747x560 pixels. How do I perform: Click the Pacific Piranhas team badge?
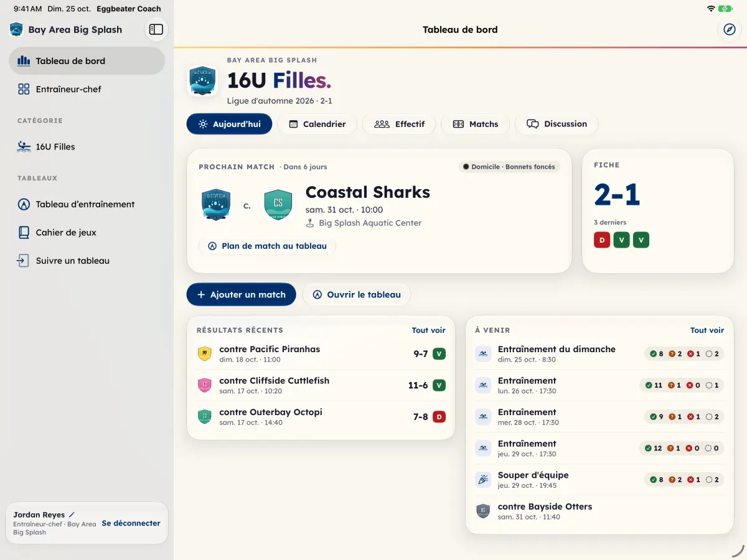[x=204, y=354]
